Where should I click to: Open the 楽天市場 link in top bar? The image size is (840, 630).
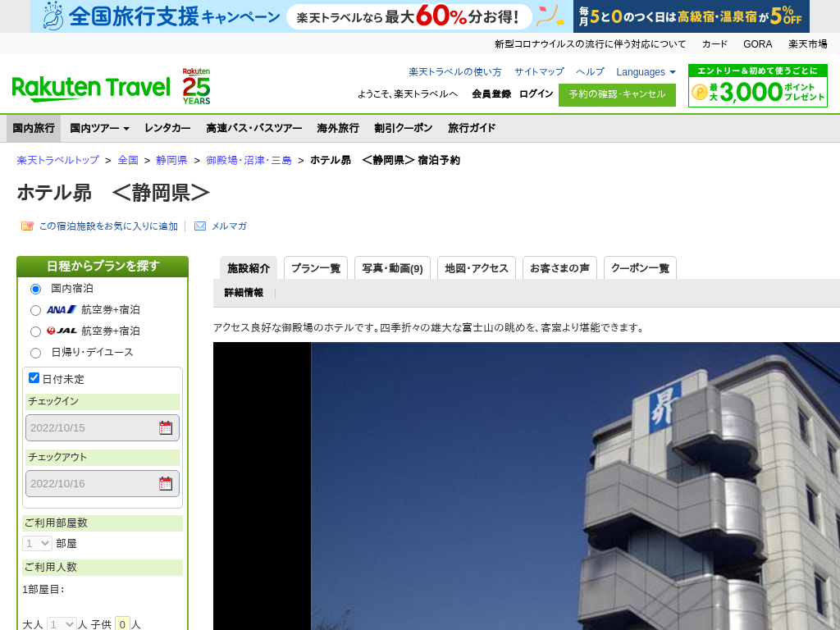click(808, 44)
